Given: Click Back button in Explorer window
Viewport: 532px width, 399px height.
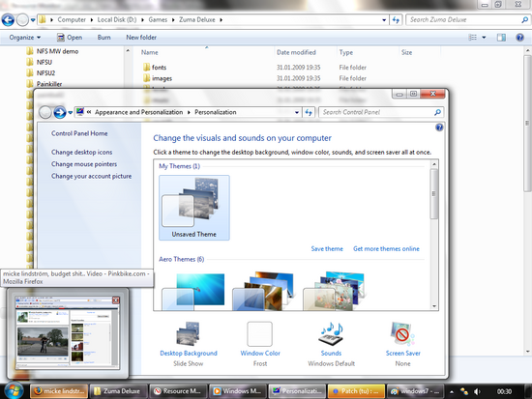Looking at the screenshot, I should (8, 19).
